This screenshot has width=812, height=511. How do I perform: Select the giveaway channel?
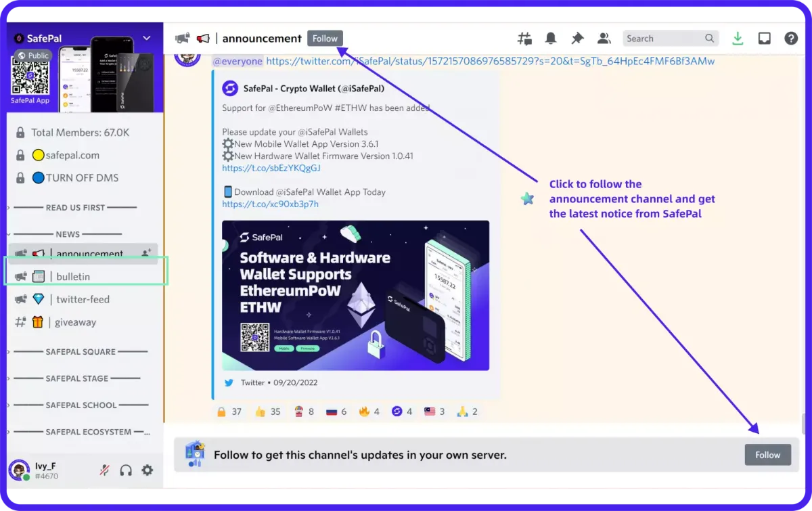click(83, 322)
